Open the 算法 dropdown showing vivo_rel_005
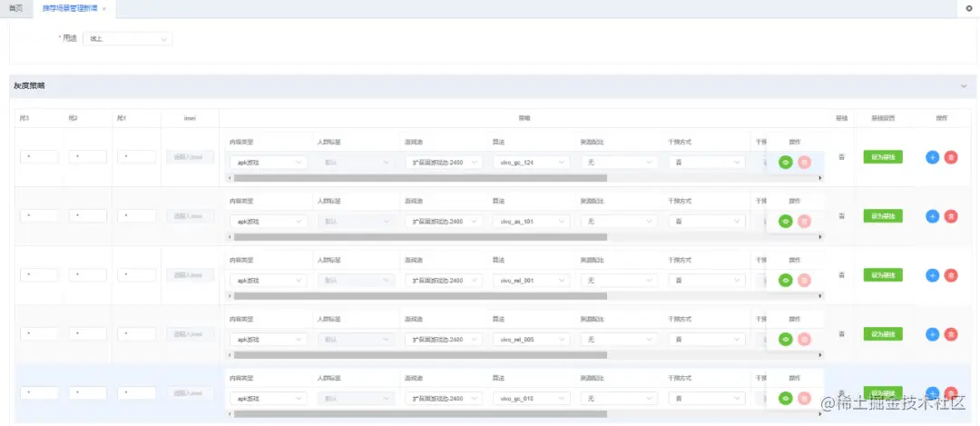 pyautogui.click(x=531, y=339)
